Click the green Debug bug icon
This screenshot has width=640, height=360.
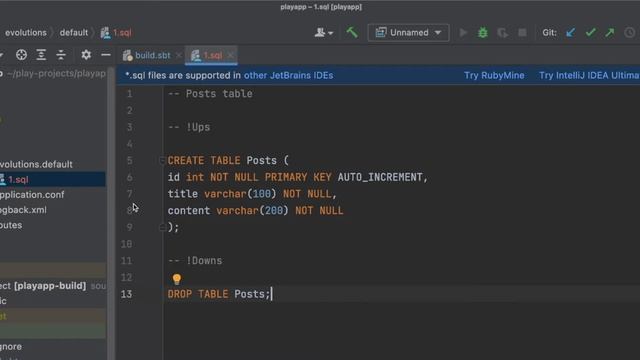coord(482,33)
